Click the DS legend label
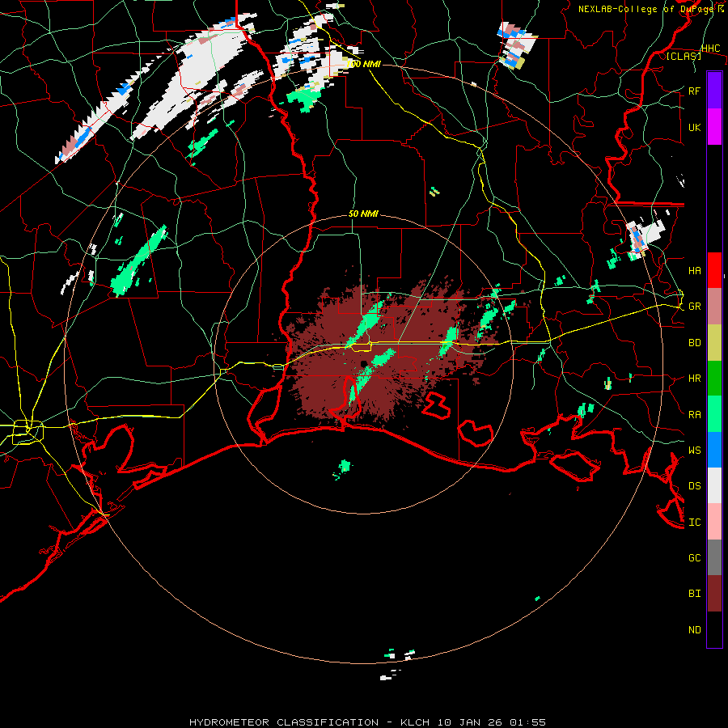 click(695, 485)
